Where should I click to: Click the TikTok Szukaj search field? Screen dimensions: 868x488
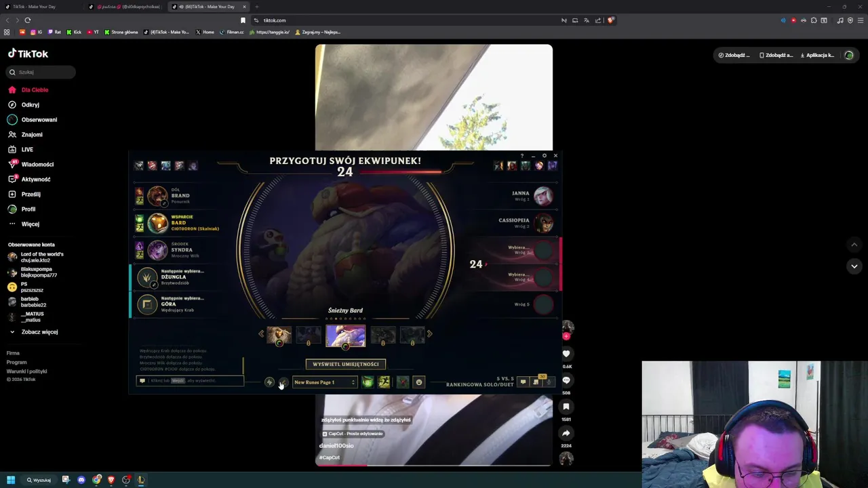42,72
